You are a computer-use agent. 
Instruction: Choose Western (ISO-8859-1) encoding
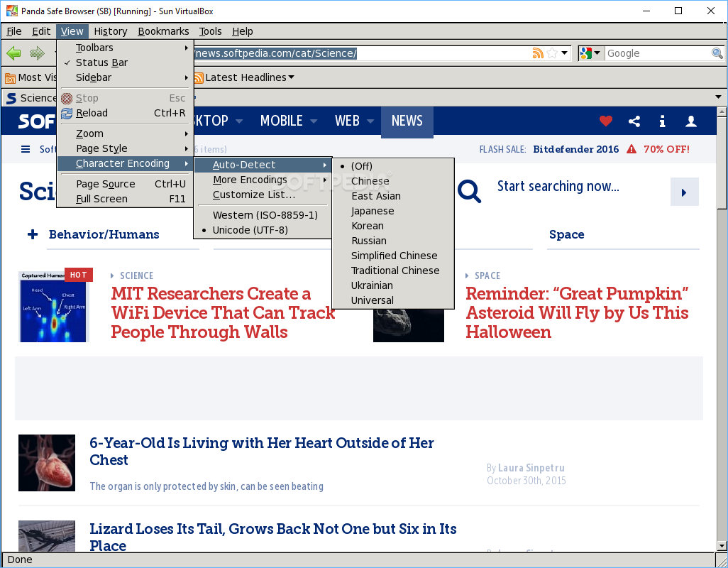click(263, 216)
